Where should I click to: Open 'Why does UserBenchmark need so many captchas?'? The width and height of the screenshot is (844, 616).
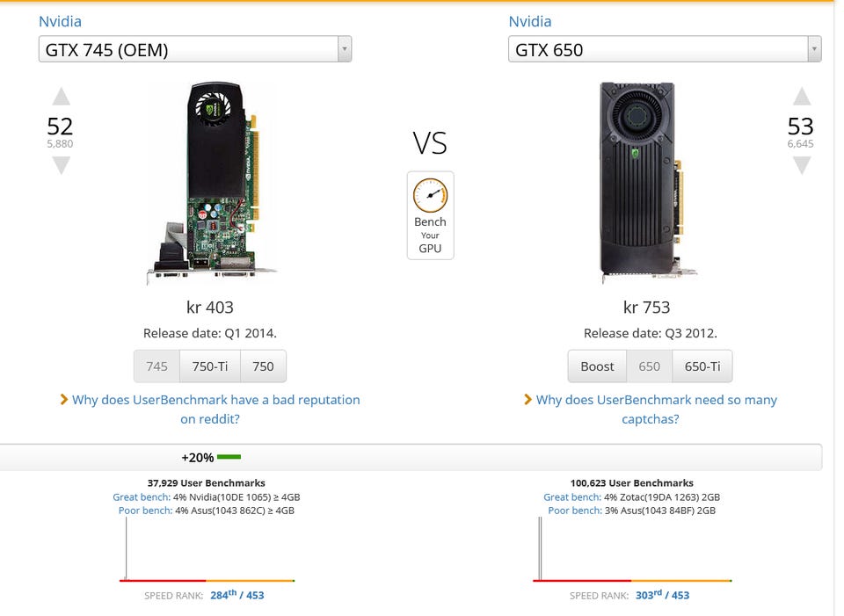pos(656,409)
